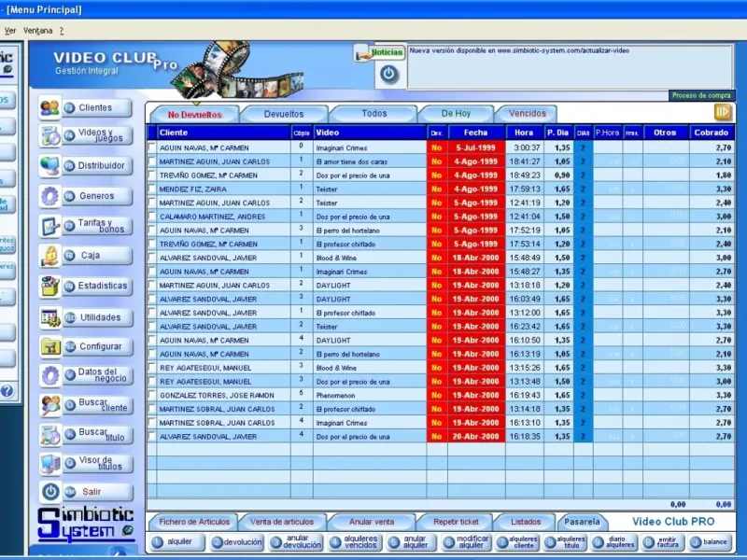This screenshot has width=747, height=560.
Task: Click the Fecha column header
Action: pos(476,133)
